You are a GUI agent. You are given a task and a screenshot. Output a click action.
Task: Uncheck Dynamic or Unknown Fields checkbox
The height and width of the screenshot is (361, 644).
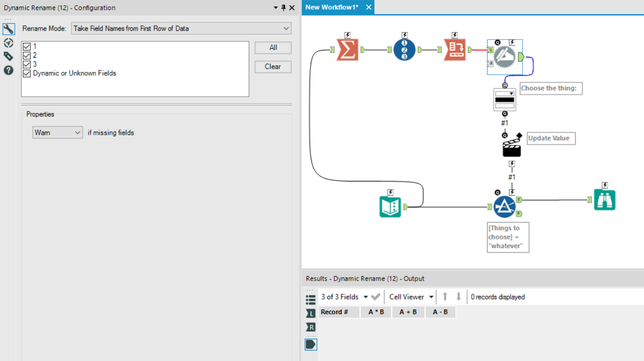27,73
